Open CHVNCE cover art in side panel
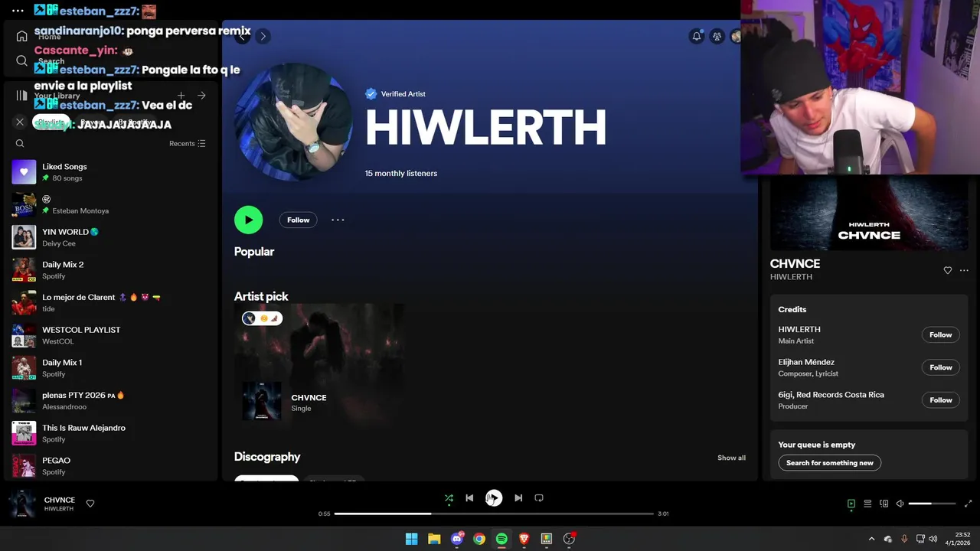The image size is (980, 551). pos(869,214)
